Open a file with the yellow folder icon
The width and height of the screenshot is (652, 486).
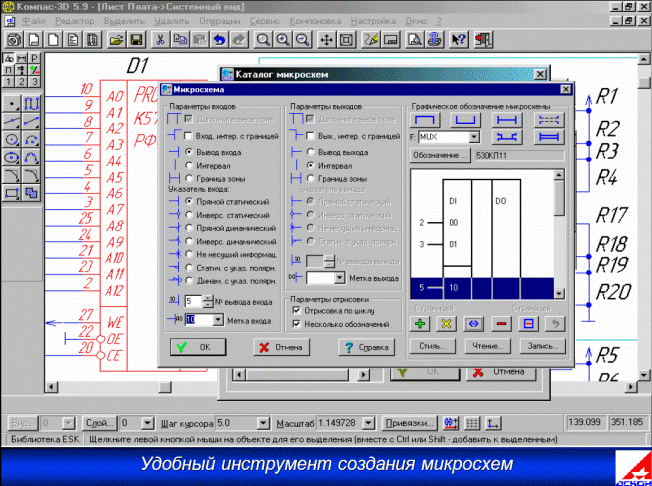coord(117,40)
